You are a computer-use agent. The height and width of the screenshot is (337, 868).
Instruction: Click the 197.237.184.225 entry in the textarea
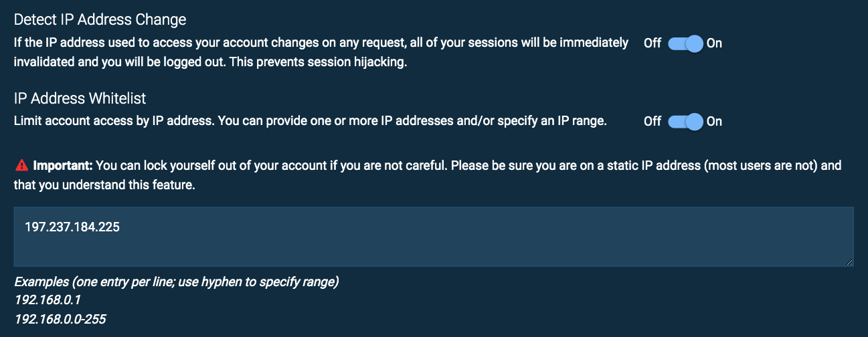tap(72, 227)
